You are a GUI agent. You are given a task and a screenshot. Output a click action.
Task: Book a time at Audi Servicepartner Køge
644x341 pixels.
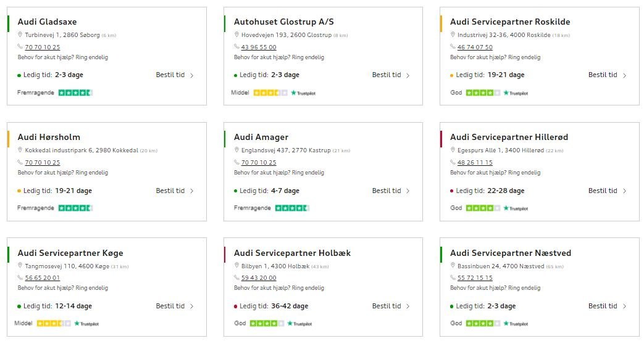(x=175, y=306)
